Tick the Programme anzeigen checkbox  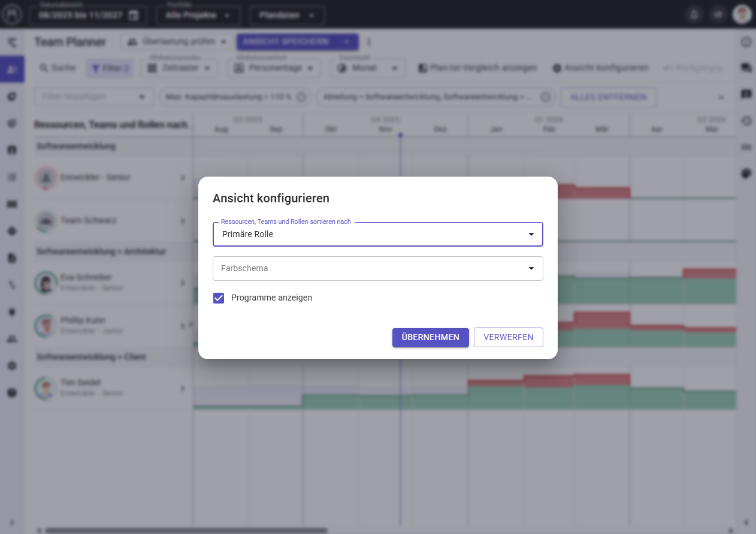click(x=219, y=298)
